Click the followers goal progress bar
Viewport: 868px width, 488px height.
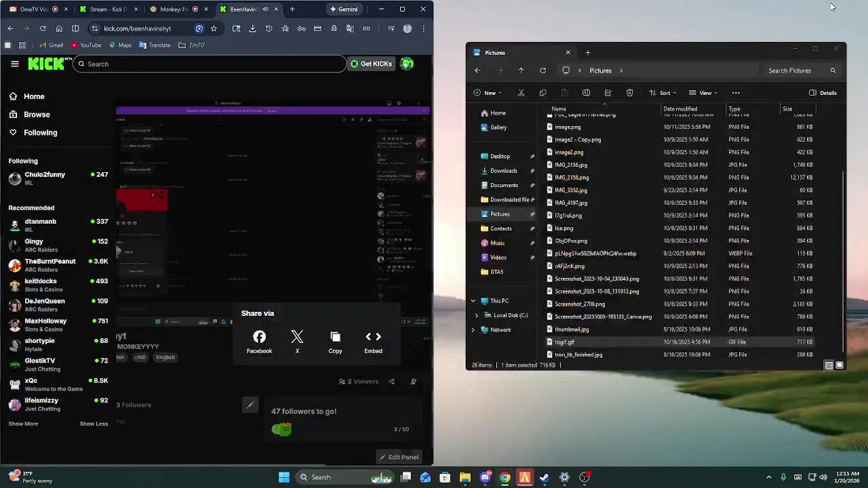[x=340, y=429]
